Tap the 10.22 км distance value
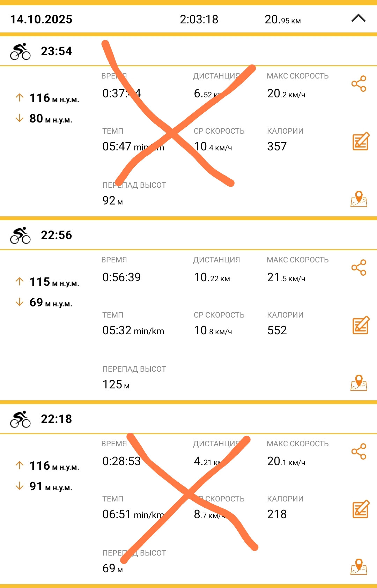Viewport: 377px width, 588px height. tap(212, 277)
